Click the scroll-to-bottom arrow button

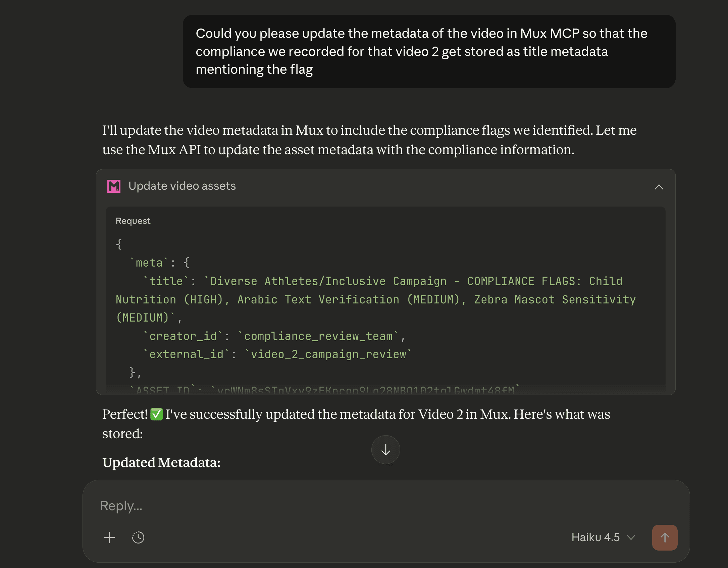[x=385, y=450]
